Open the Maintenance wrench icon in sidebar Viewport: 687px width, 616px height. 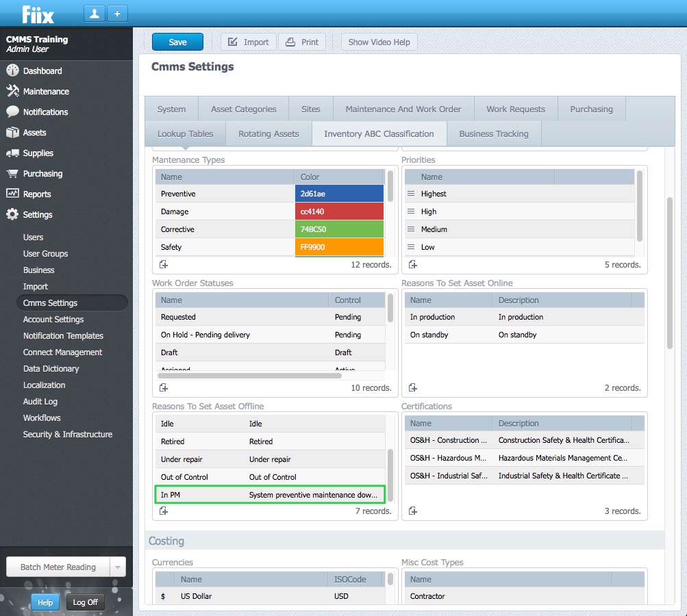(12, 91)
